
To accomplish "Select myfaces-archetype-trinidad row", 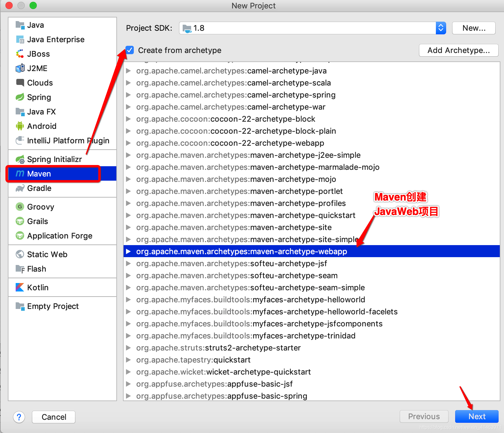I will [312, 336].
